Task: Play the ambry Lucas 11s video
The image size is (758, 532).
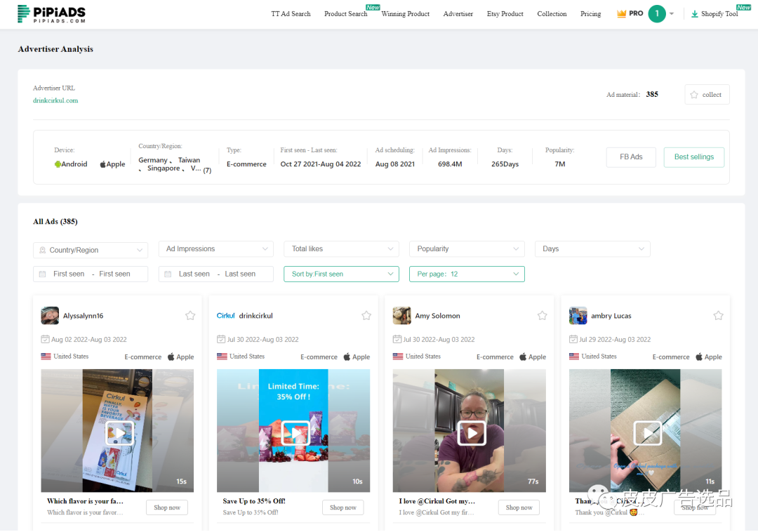Action: tap(647, 433)
